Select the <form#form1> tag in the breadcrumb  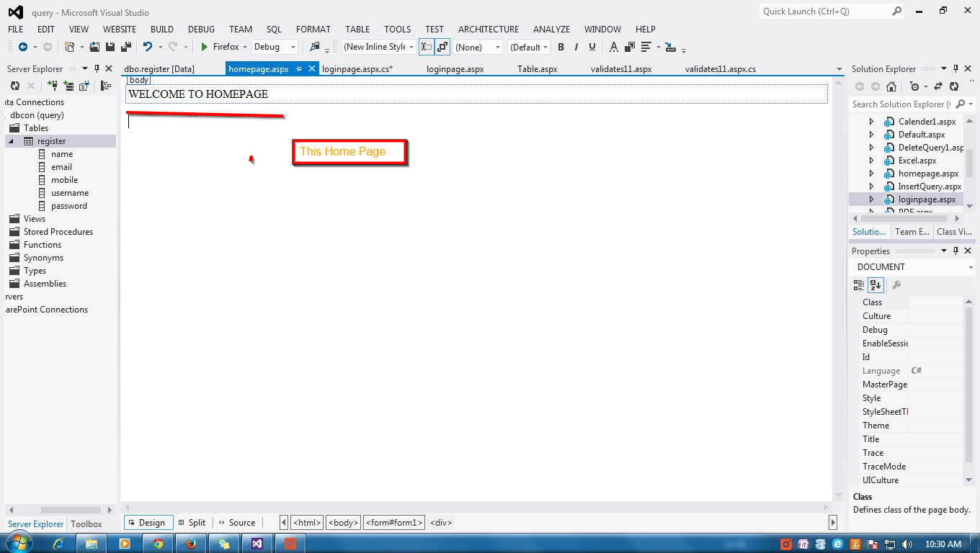tap(394, 523)
